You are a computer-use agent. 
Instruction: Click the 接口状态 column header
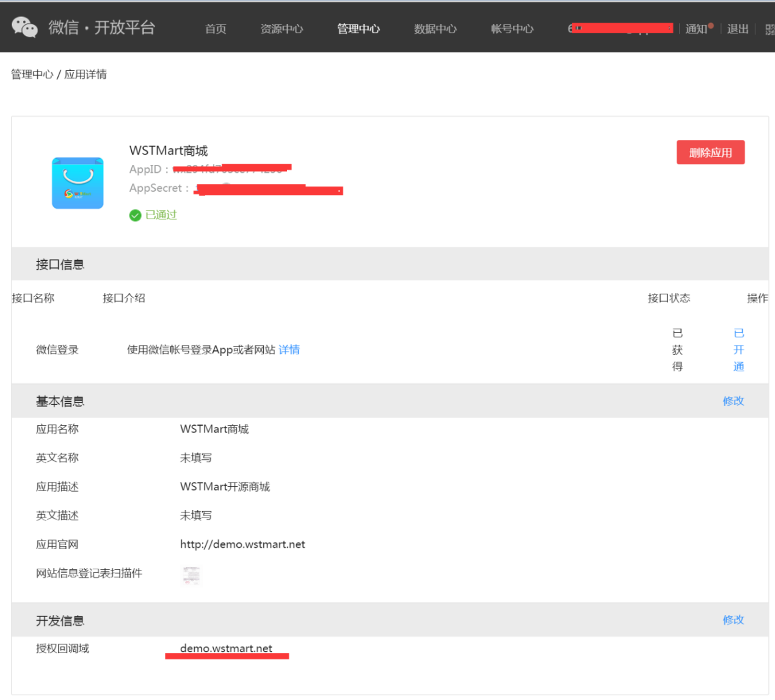[x=669, y=298]
